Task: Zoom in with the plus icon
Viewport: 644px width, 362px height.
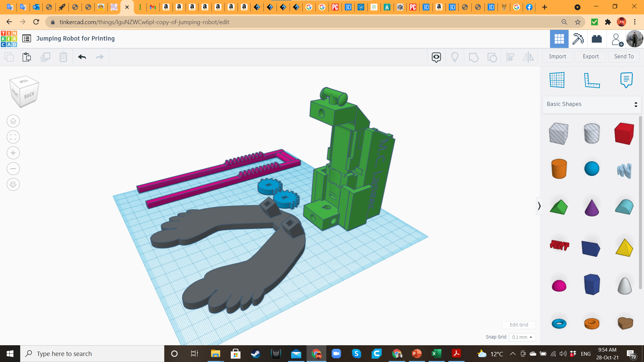Action: click(x=13, y=153)
